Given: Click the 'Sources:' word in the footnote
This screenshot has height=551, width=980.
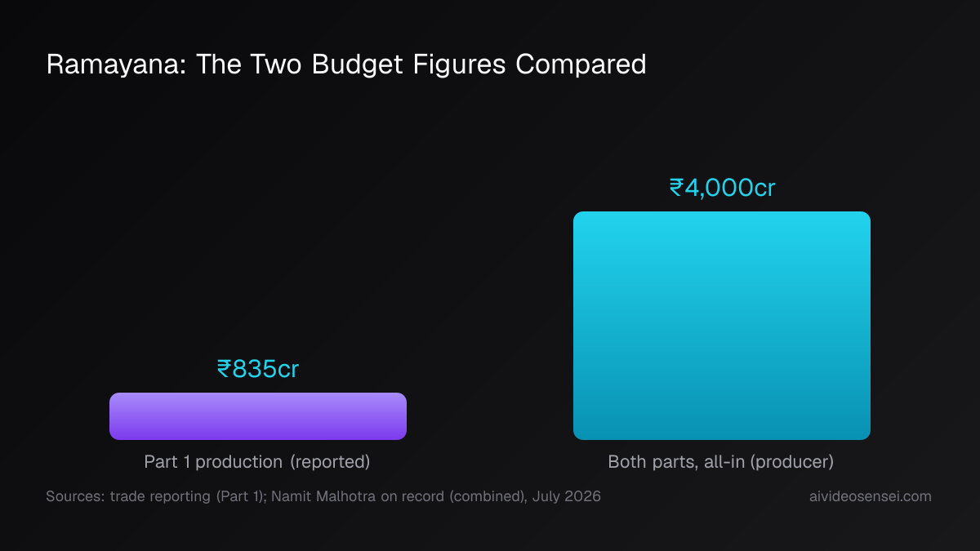Looking at the screenshot, I should click(x=74, y=496).
